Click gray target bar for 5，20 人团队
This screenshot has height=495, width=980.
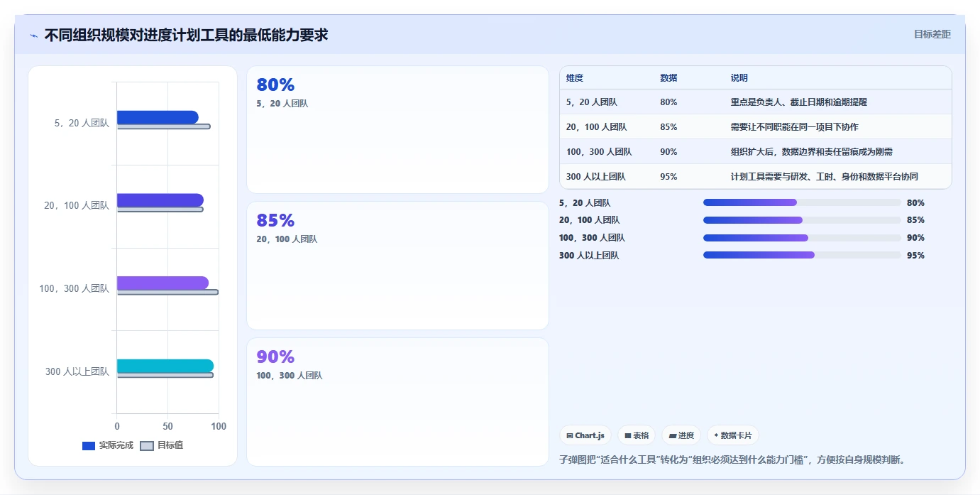click(x=164, y=126)
